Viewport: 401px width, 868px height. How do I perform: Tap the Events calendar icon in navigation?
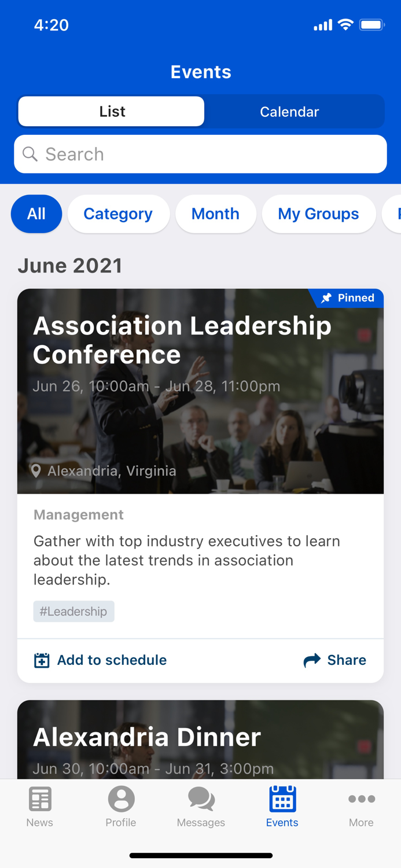point(282,799)
